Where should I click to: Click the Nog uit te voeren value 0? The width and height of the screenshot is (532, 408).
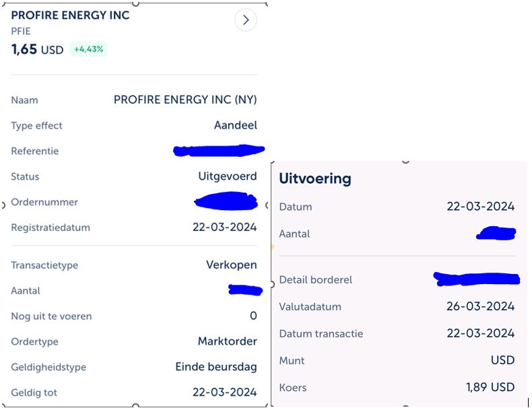[253, 316]
